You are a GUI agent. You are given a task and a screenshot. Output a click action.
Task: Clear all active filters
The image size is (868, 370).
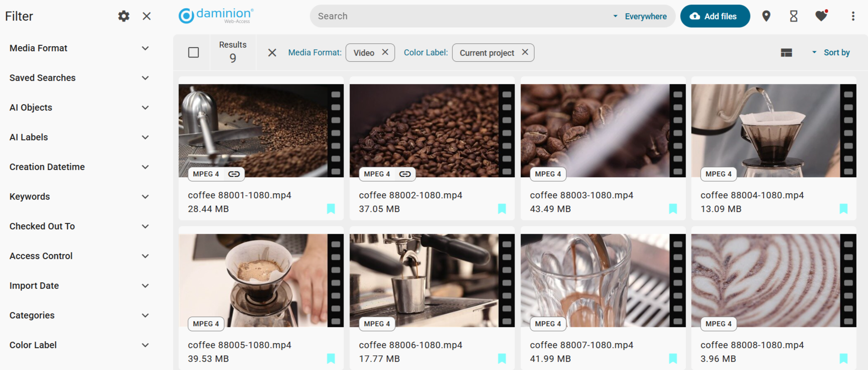pos(272,53)
